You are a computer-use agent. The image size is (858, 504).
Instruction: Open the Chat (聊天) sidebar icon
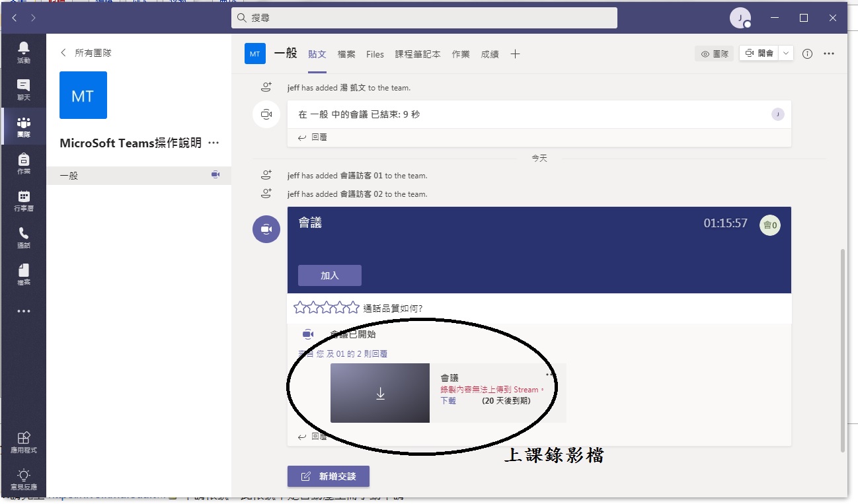tap(23, 89)
